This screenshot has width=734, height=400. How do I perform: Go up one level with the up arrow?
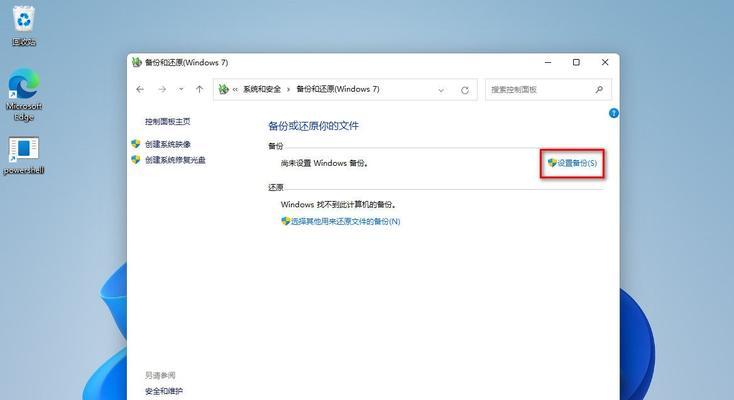pyautogui.click(x=199, y=89)
